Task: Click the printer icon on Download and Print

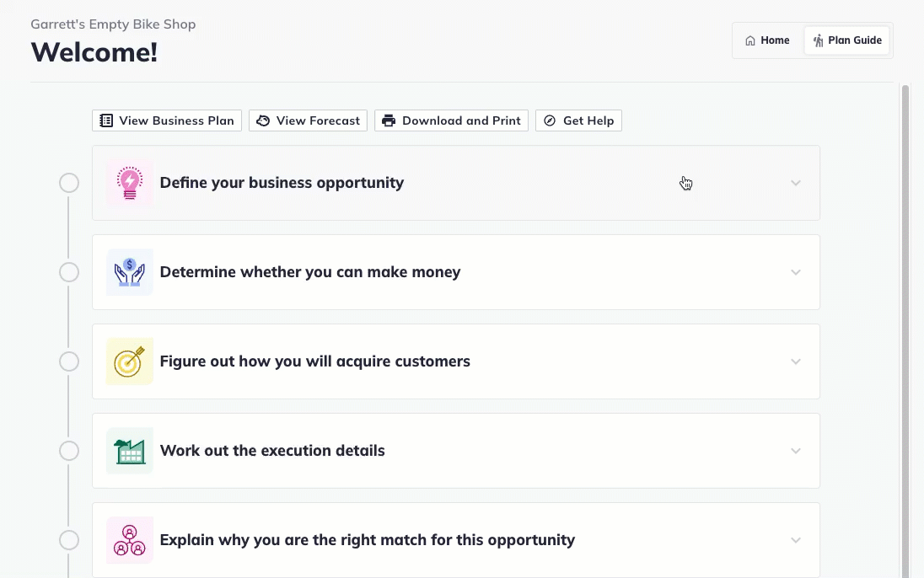Action: (x=389, y=120)
